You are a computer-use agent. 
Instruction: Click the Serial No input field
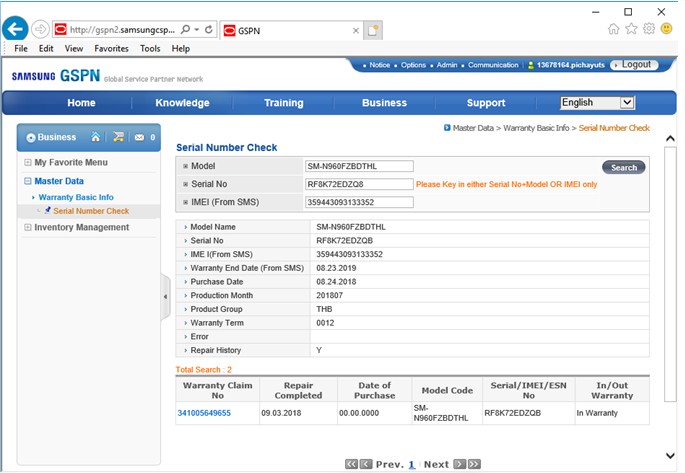click(359, 184)
